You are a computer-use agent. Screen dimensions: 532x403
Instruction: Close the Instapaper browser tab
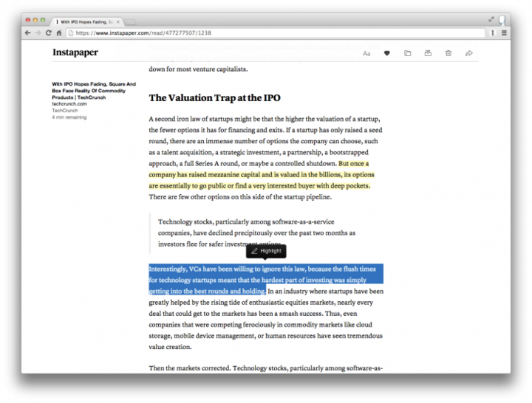[118, 21]
